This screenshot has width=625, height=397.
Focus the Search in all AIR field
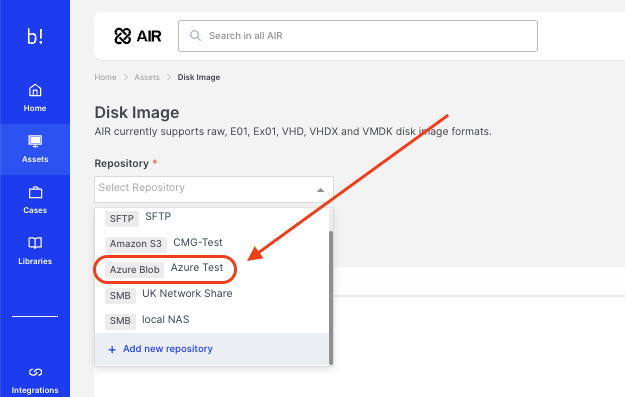coord(358,36)
